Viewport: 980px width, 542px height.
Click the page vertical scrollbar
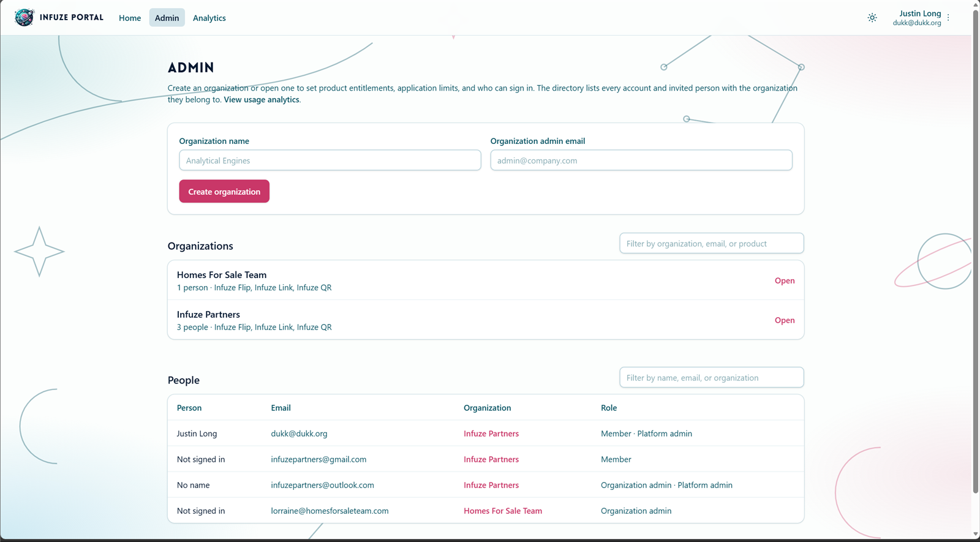click(x=976, y=251)
